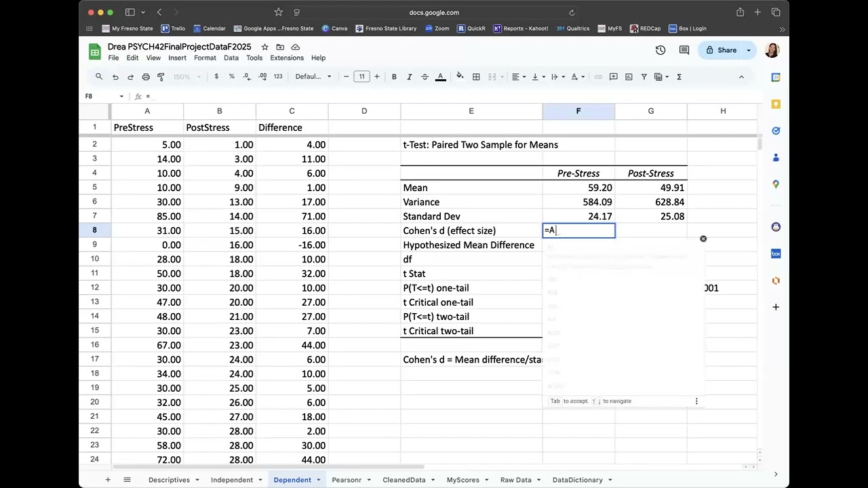868x488 pixels.
Task: Decrease font size with minus button
Action: coord(347,77)
